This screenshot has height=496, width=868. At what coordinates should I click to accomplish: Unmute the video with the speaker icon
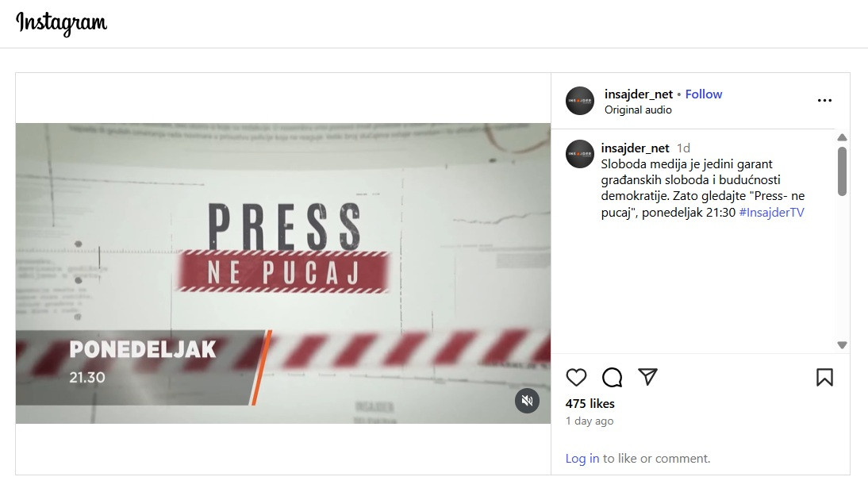(x=527, y=400)
